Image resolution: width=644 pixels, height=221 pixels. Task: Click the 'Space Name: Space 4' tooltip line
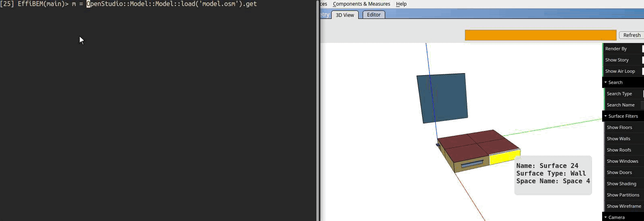553,181
